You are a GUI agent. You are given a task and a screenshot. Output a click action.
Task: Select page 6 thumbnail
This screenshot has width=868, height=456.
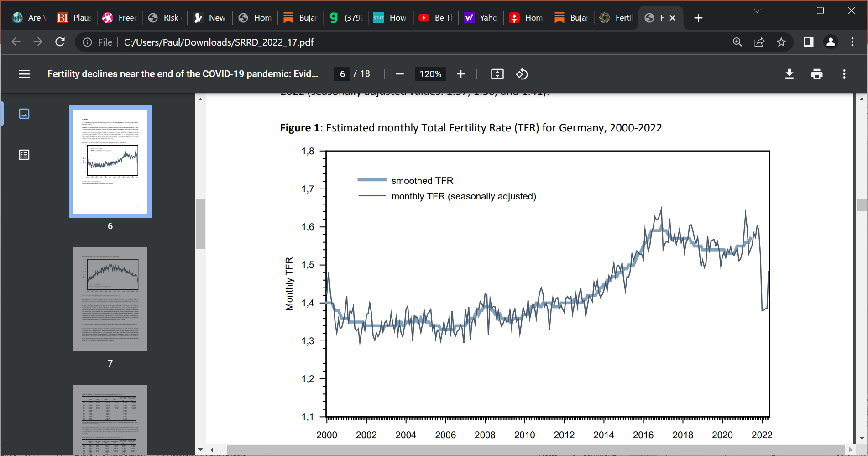click(110, 162)
